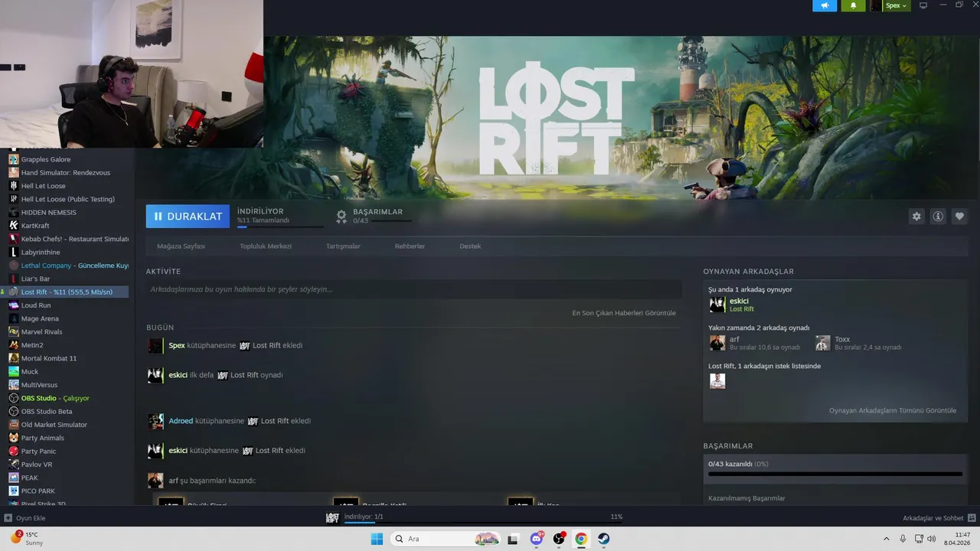Open Arkadaşlar ve Sohbet friends chat

tap(939, 518)
